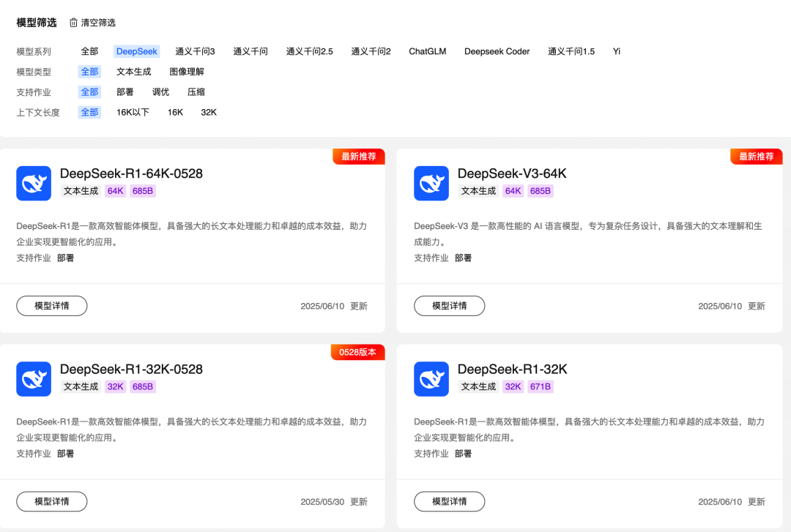The height and width of the screenshot is (532, 791).
Task: Click the 最新推荐 badge on DeepSeek-V3-64K
Action: click(x=756, y=157)
